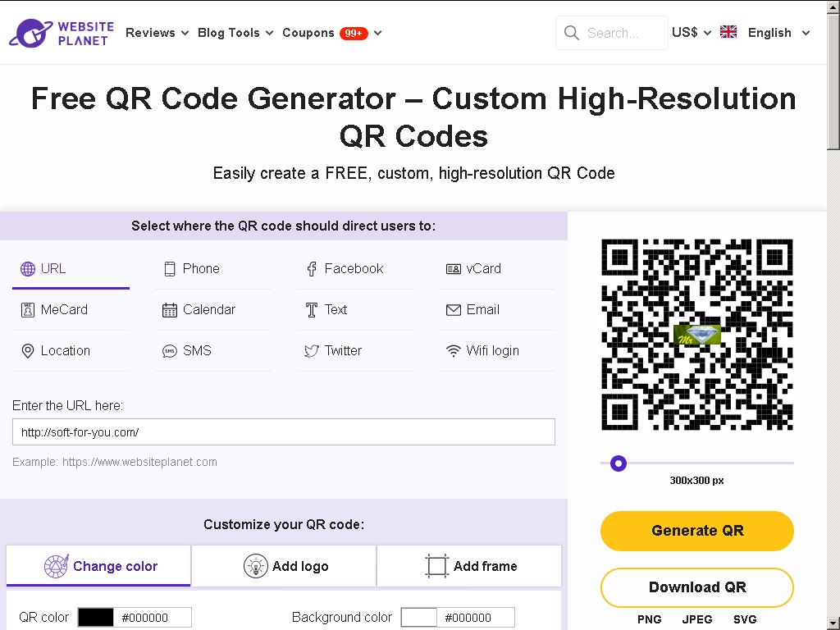Expand the Reviews menu

pyautogui.click(x=157, y=33)
